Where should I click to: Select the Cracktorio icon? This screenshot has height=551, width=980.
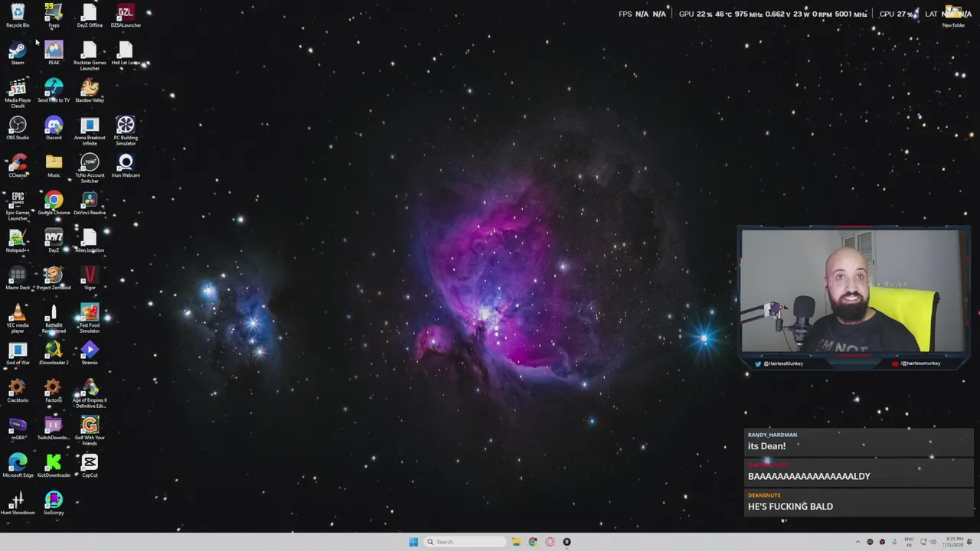click(x=18, y=390)
